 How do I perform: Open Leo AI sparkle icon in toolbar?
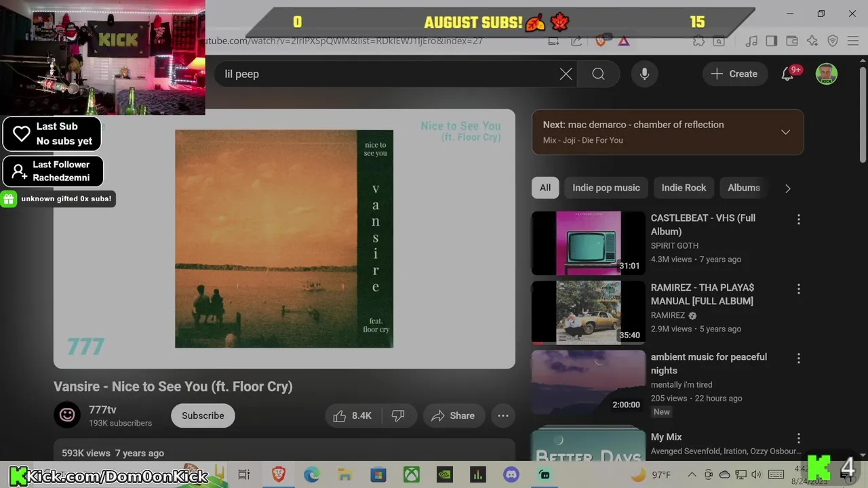click(x=812, y=41)
